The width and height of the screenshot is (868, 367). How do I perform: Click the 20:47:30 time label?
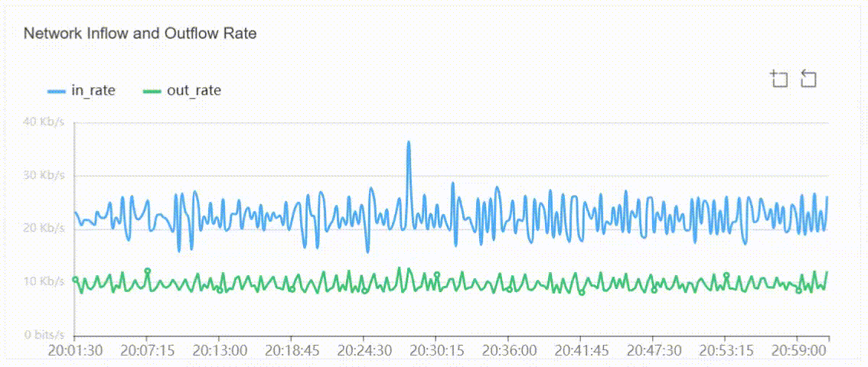pos(653,351)
